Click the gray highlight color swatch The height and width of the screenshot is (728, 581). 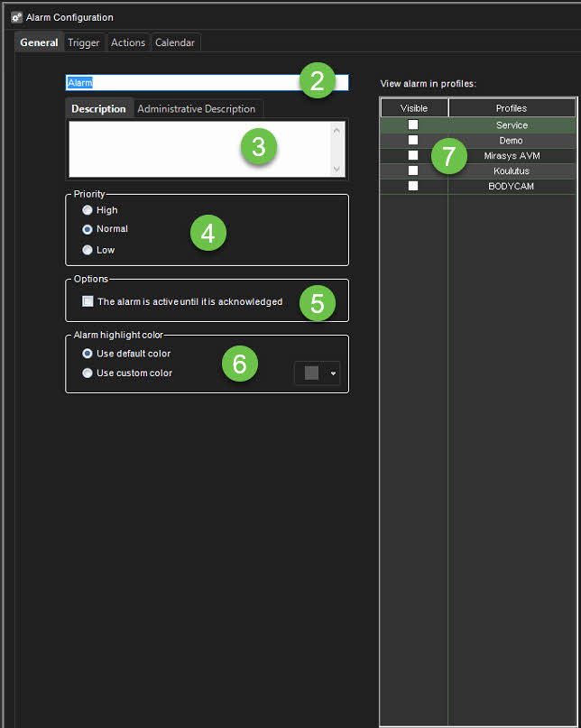point(311,373)
